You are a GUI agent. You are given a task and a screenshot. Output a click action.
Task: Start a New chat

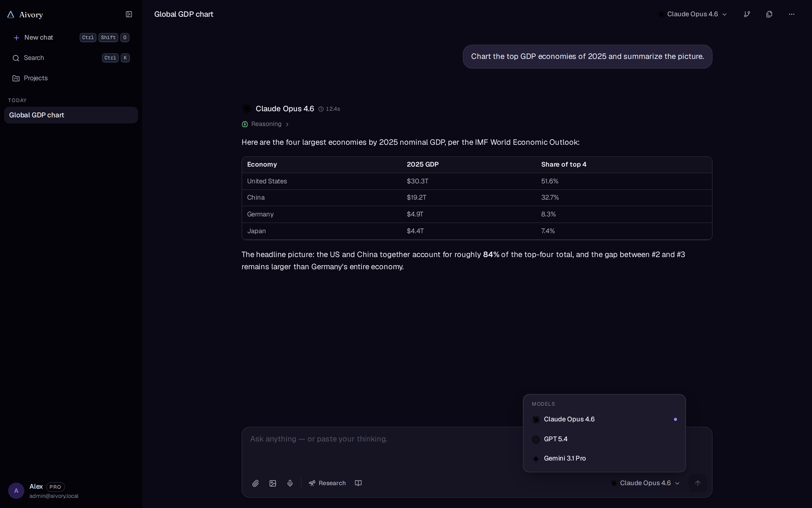click(x=71, y=38)
